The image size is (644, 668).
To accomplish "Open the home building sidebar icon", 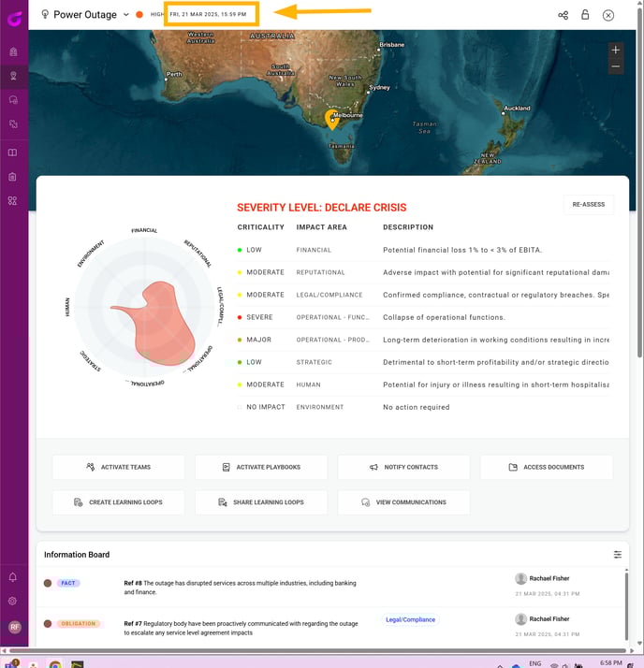I will 13,51.
